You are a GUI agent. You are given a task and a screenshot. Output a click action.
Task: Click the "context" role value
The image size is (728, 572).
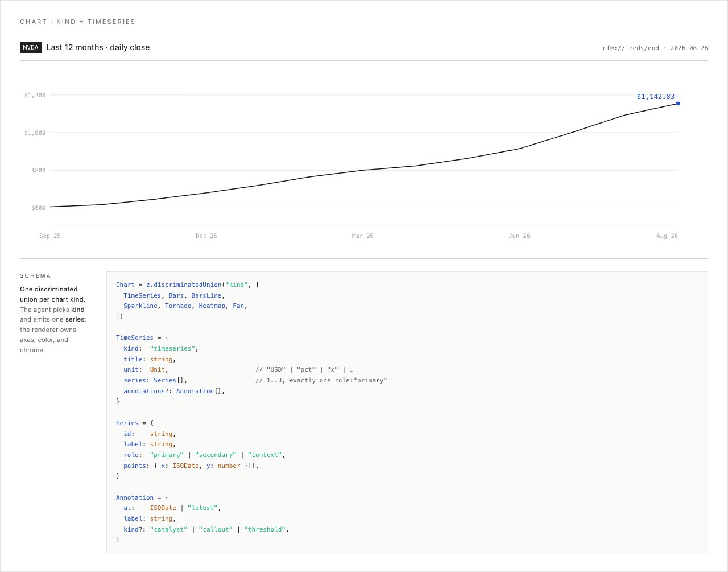coord(264,455)
